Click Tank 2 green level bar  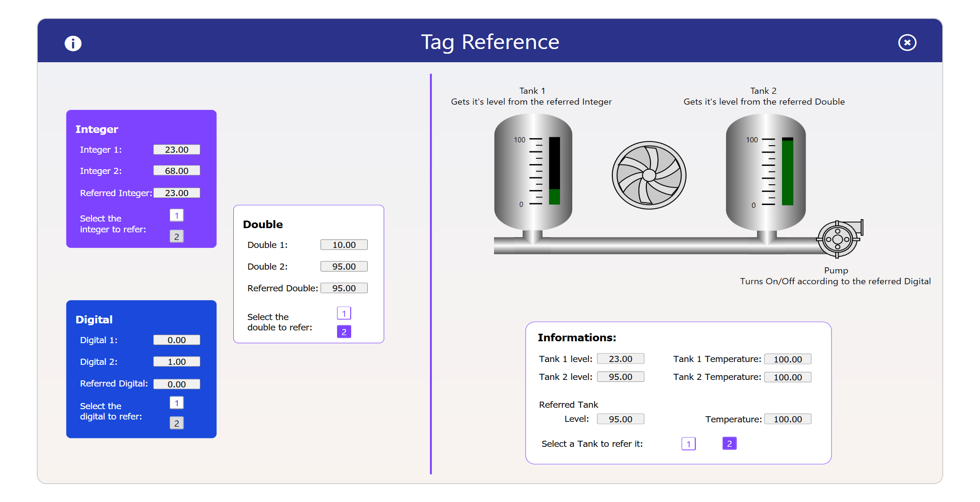pyautogui.click(x=787, y=173)
